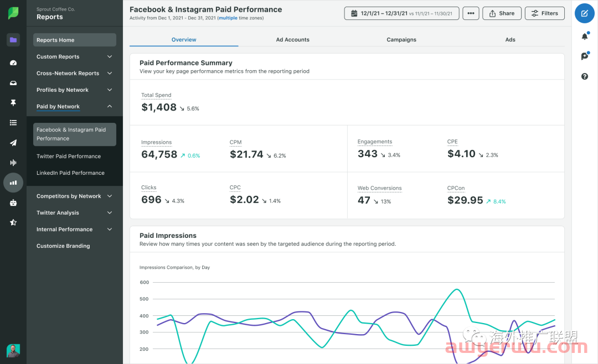
Task: Open the audio waveform listening icon
Action: pos(13,163)
